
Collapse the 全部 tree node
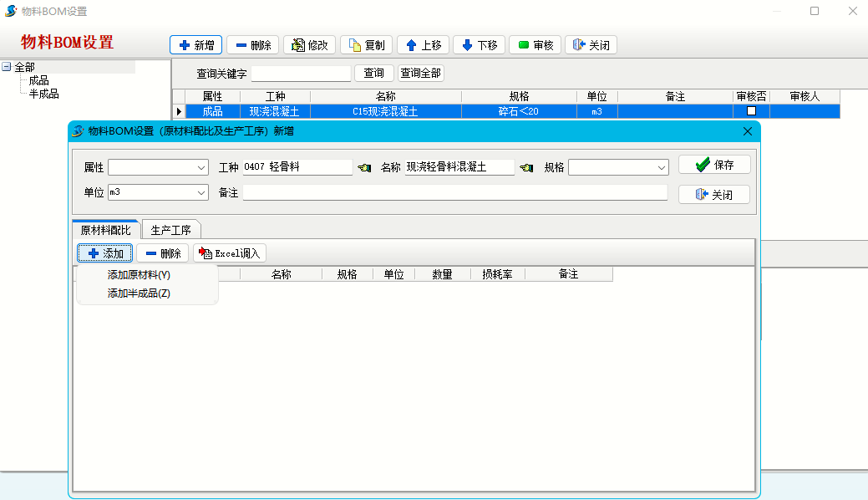pos(7,67)
